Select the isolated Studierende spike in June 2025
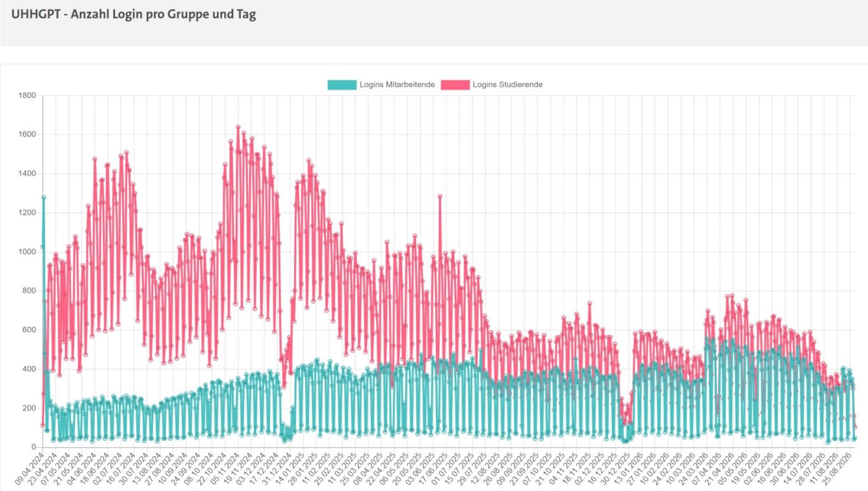 [x=440, y=196]
